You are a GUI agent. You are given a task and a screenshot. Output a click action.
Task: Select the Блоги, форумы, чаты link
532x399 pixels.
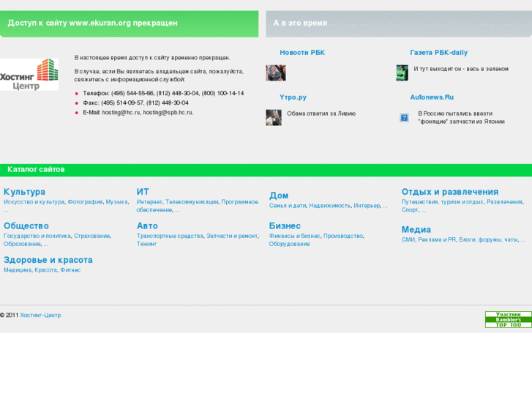tap(489, 239)
